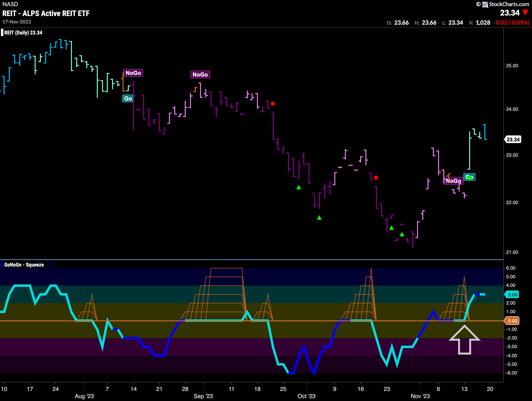Click the 17-Nov-2023 date text

click(x=17, y=22)
